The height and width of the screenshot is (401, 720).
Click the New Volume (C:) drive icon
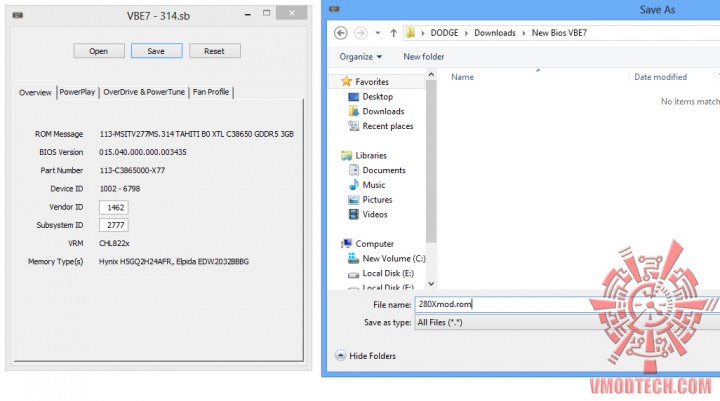click(353, 258)
